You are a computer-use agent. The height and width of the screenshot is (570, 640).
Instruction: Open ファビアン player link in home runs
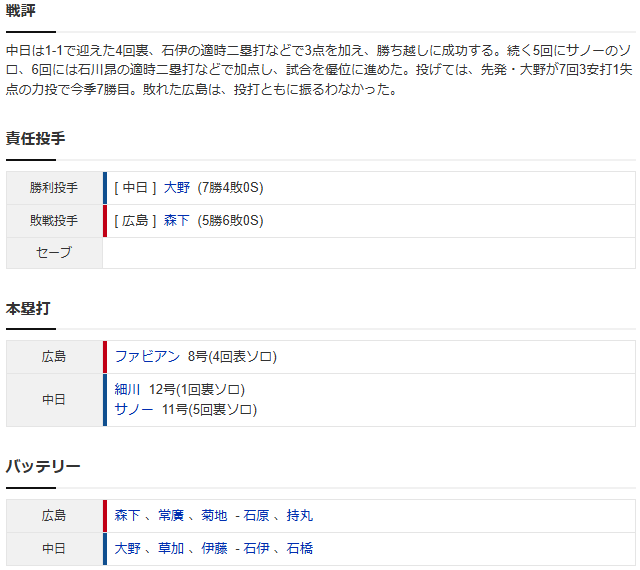pyautogui.click(x=147, y=356)
